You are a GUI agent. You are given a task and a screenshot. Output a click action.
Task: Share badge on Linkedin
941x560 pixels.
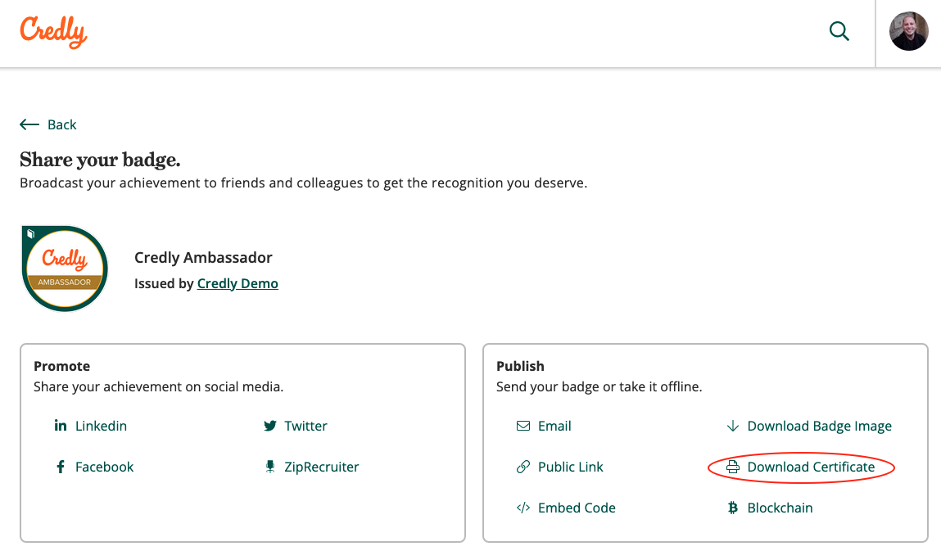click(x=101, y=426)
